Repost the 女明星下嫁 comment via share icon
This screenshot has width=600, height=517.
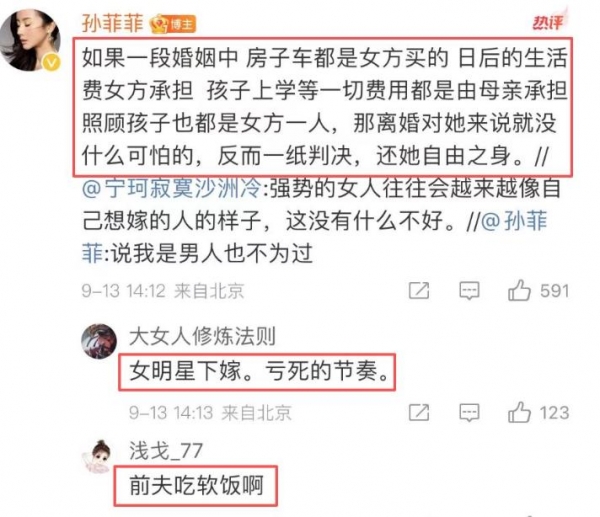419,413
